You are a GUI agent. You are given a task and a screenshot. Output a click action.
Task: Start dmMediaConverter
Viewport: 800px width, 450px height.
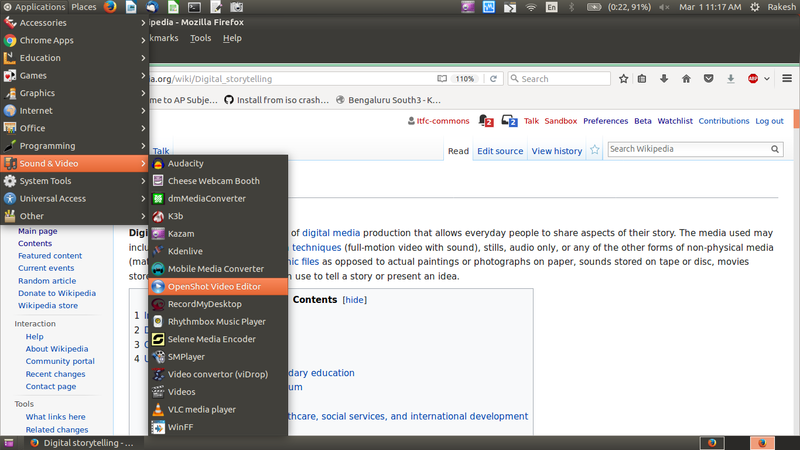(218, 198)
